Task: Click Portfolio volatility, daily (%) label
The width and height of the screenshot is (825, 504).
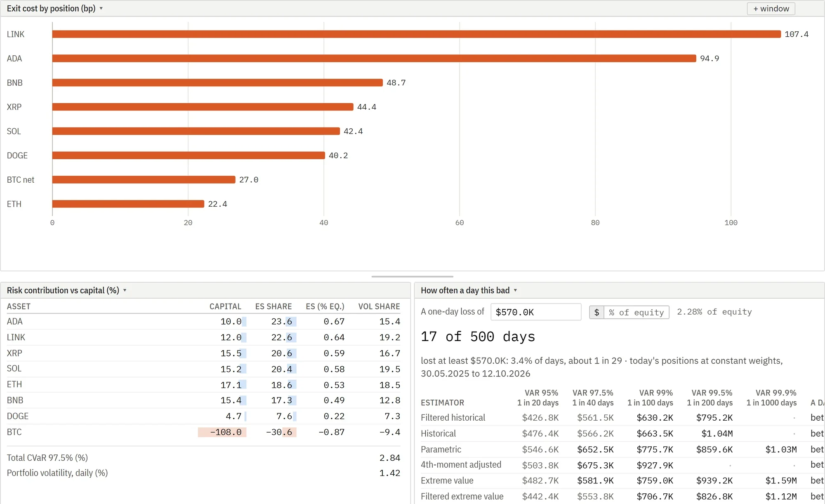Action: pyautogui.click(x=57, y=473)
